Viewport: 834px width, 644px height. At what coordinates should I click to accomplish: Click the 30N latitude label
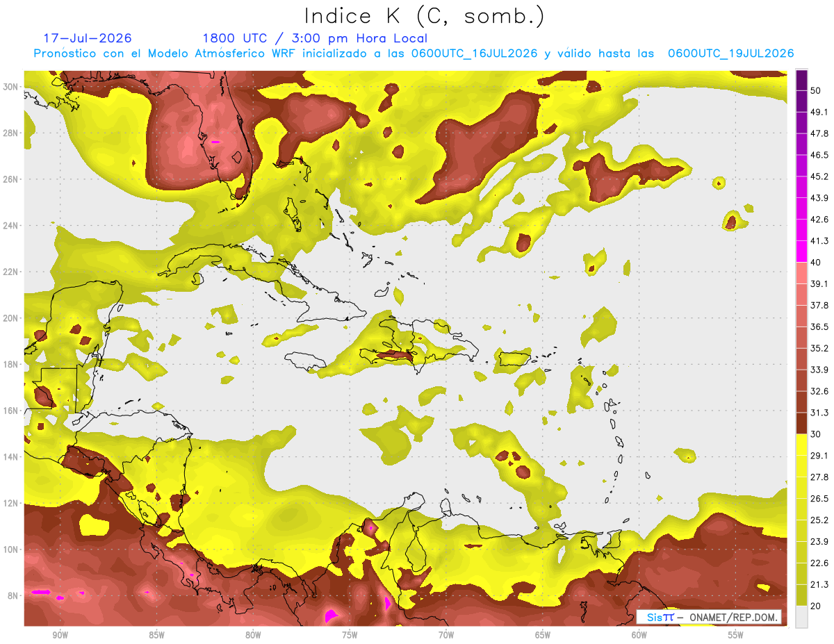[x=11, y=87]
